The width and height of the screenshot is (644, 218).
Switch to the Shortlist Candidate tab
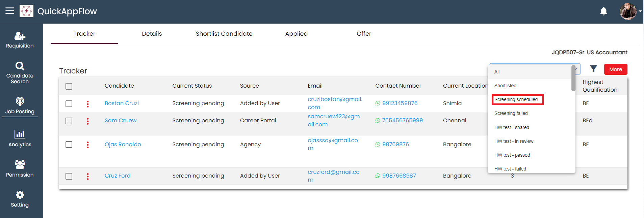(x=224, y=34)
